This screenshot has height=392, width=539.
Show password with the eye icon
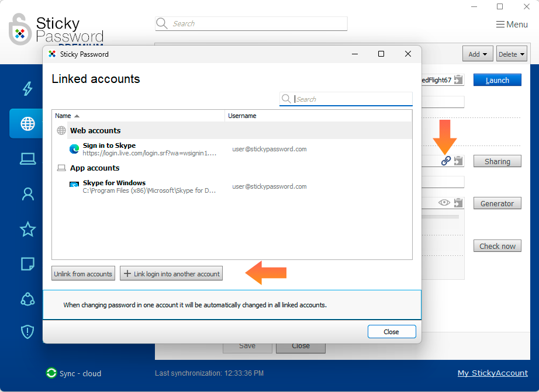pyautogui.click(x=444, y=202)
